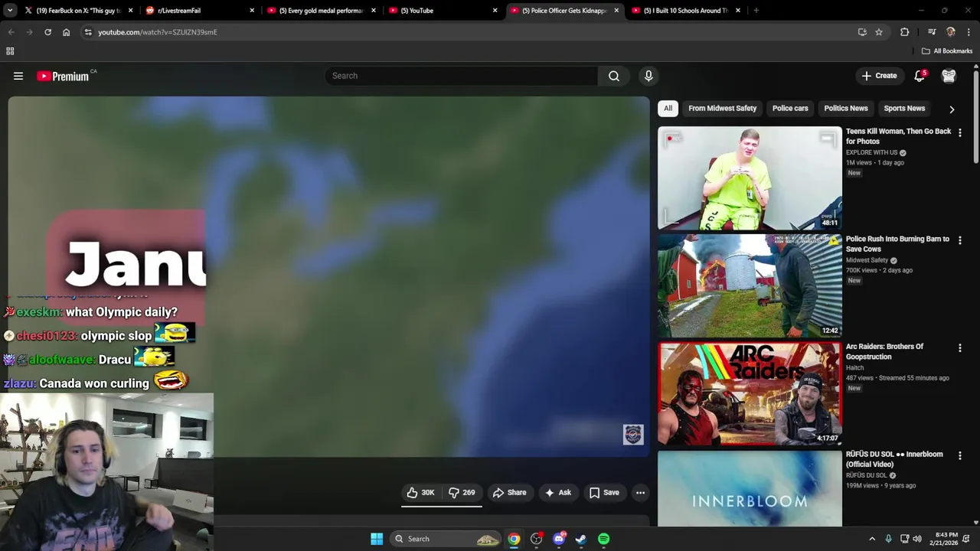The image size is (980, 551).
Task: Install app icon in the address bar
Action: click(862, 32)
